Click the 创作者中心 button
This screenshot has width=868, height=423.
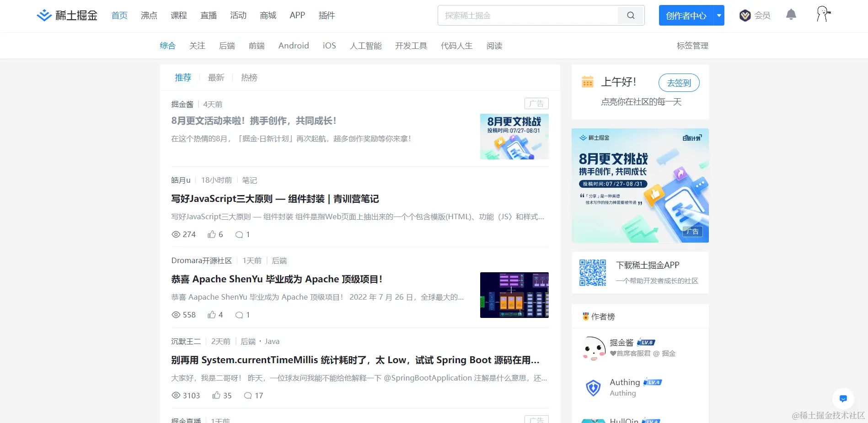[686, 16]
